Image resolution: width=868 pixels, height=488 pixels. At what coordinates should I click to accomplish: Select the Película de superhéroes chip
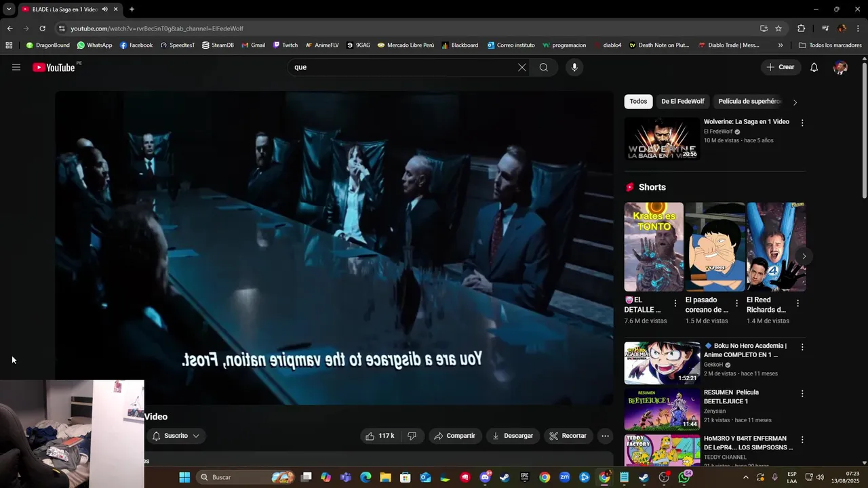(749, 102)
